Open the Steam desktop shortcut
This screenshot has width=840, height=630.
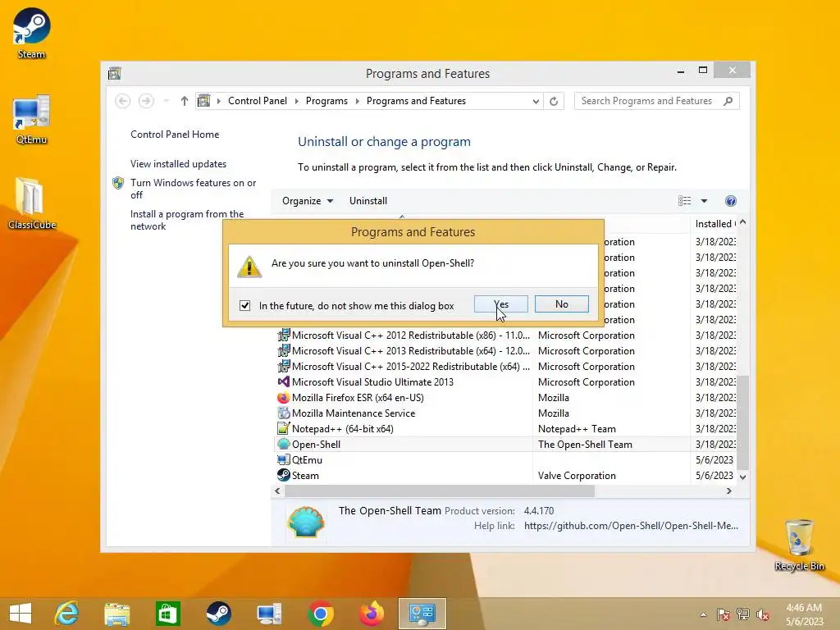click(x=32, y=33)
